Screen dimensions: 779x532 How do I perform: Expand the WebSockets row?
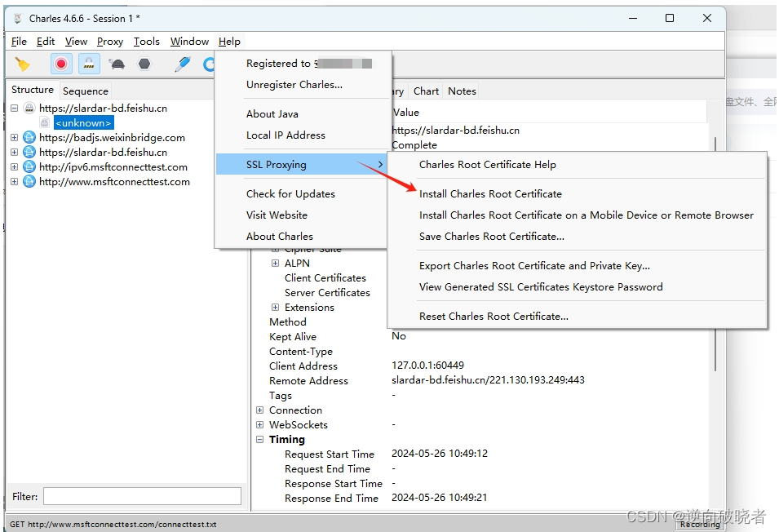click(260, 425)
